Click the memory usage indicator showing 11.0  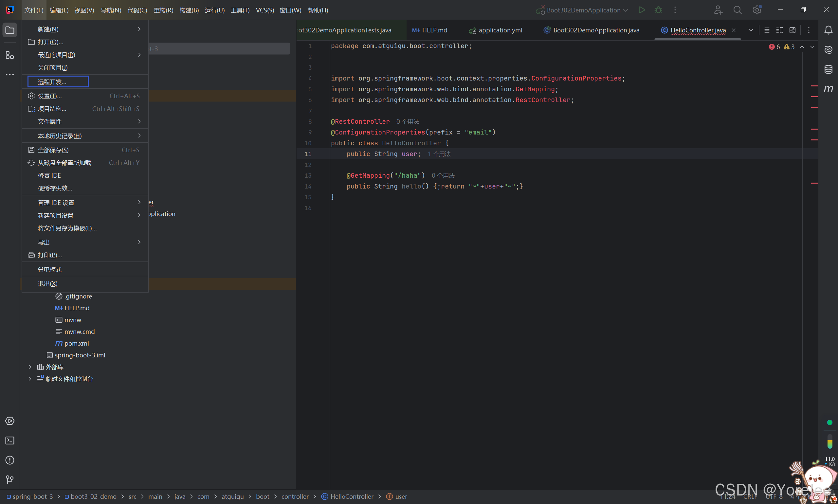830,459
